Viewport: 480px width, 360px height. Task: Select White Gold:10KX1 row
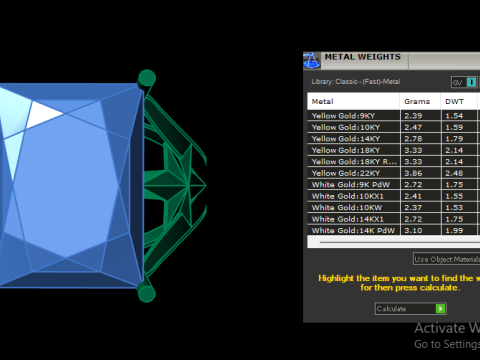pos(393,196)
